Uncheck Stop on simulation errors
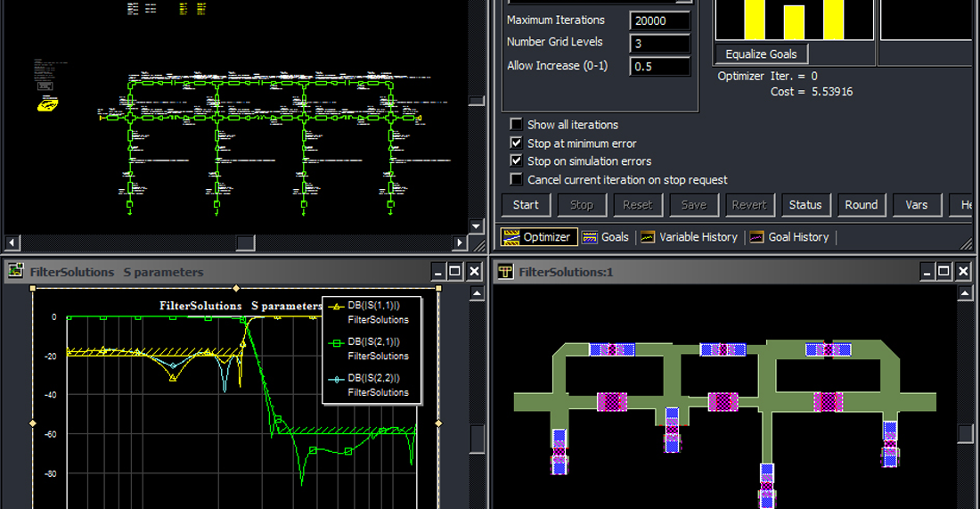980x509 pixels. 516,160
